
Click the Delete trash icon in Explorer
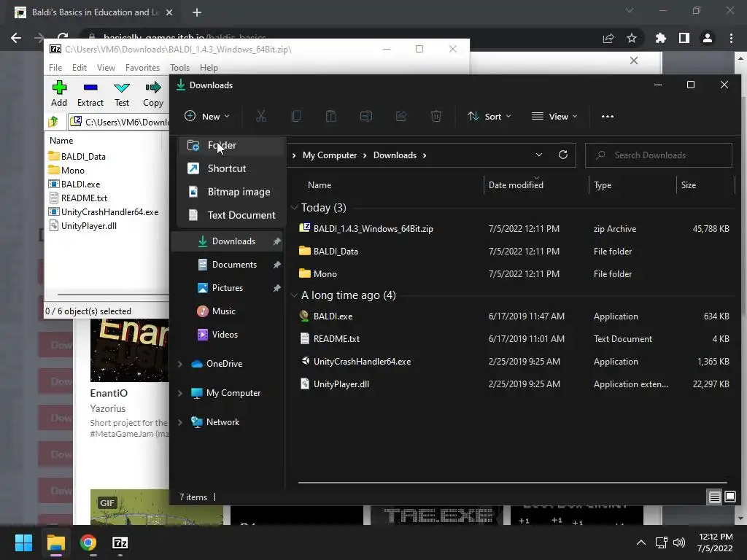click(x=436, y=116)
